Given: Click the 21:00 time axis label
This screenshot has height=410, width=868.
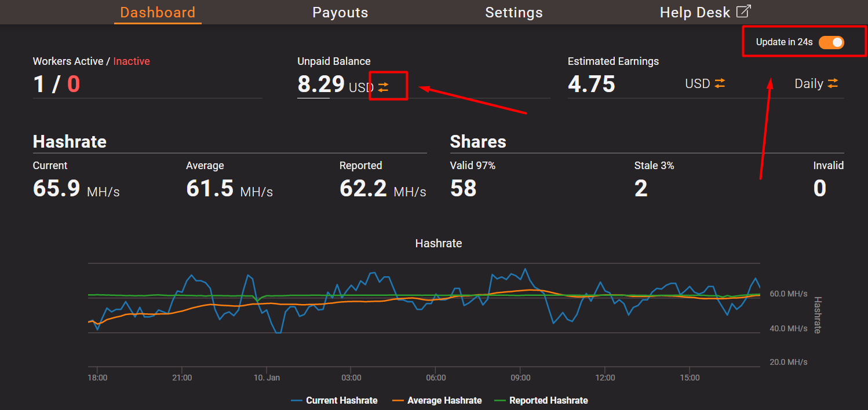Looking at the screenshot, I should pos(182,378).
